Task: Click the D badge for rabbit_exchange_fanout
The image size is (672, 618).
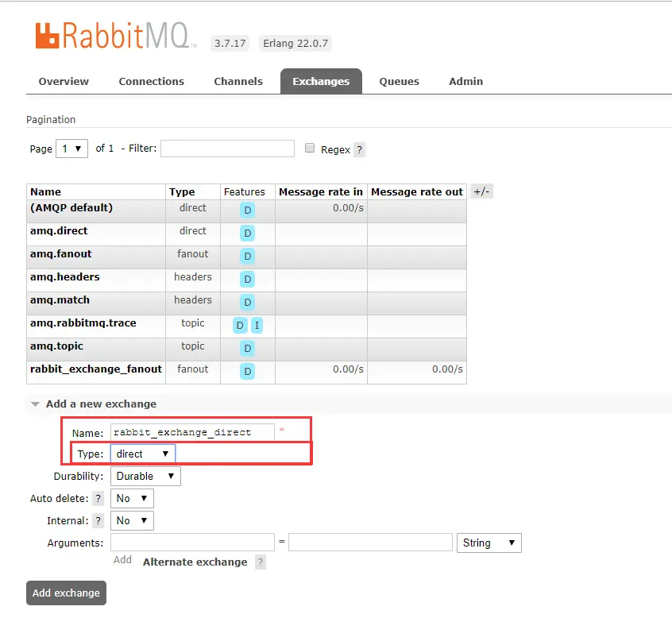Action: coord(247,372)
